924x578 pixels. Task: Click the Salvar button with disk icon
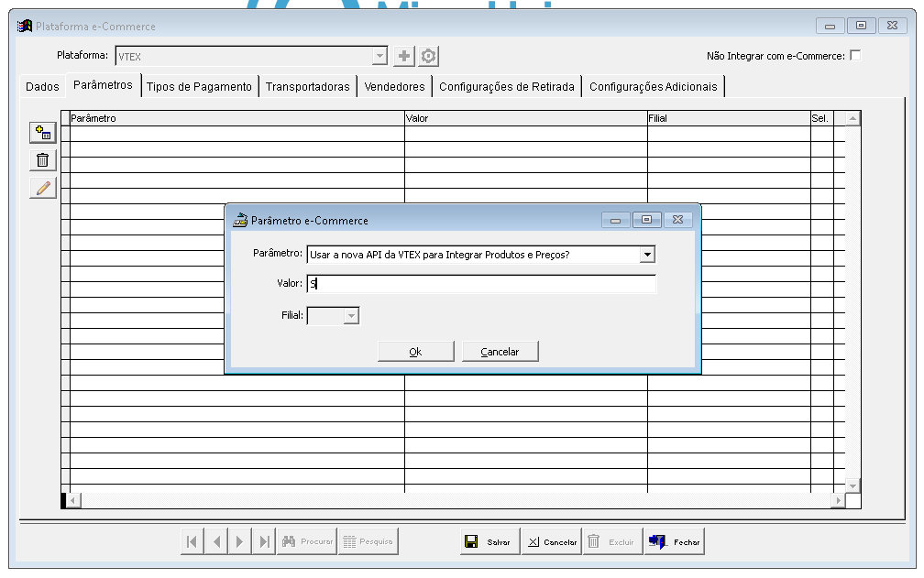[489, 541]
